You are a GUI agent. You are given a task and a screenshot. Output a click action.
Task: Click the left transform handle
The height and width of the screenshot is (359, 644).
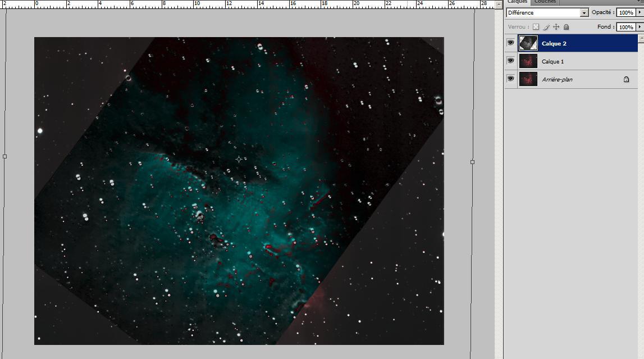[x=4, y=157]
